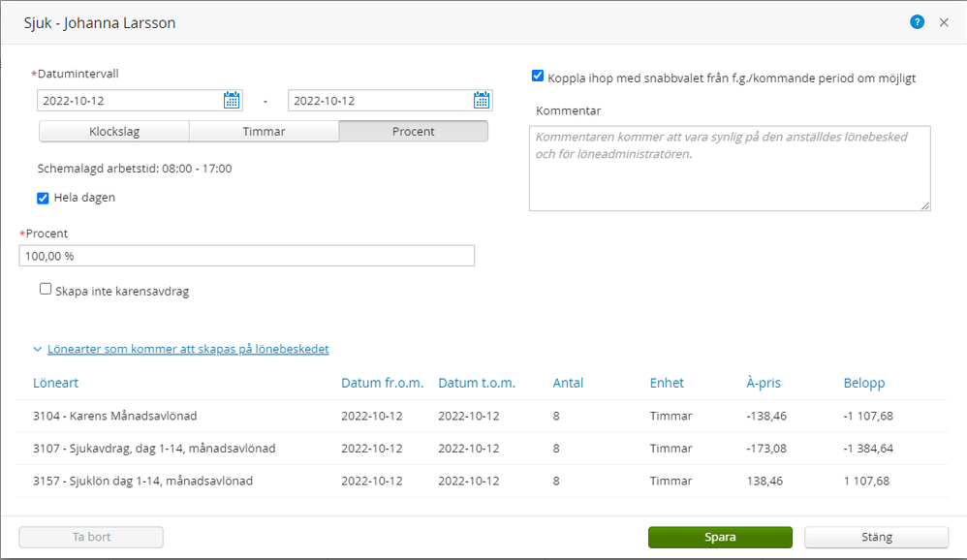Click the Datum fr.o.m. column header
967x560 pixels.
(x=383, y=383)
